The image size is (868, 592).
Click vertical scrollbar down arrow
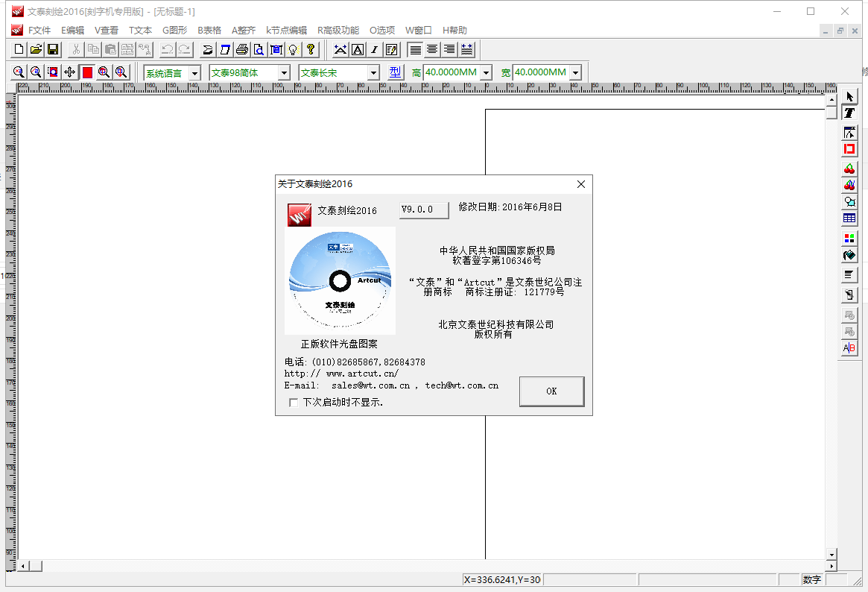(x=831, y=554)
